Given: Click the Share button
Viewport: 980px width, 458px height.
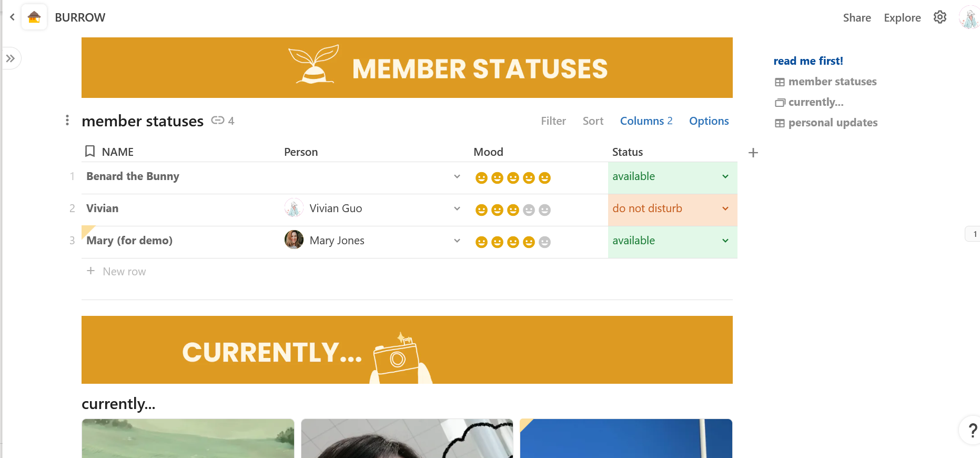Looking at the screenshot, I should [857, 17].
